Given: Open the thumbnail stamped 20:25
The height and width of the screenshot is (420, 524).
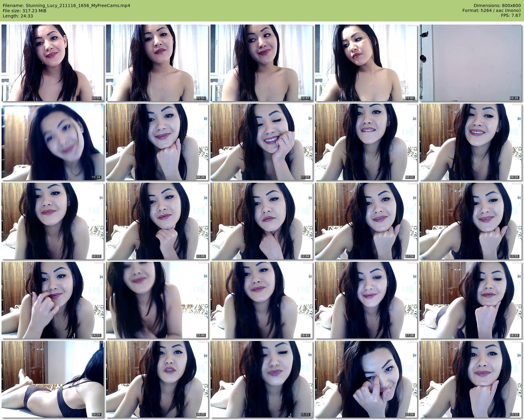Looking at the screenshot, I should (157, 379).
